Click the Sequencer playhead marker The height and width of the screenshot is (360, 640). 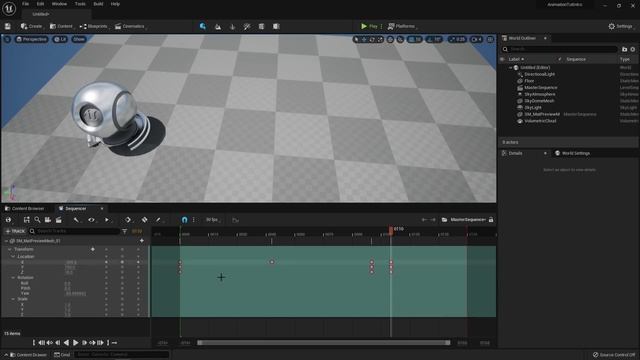pyautogui.click(x=391, y=231)
